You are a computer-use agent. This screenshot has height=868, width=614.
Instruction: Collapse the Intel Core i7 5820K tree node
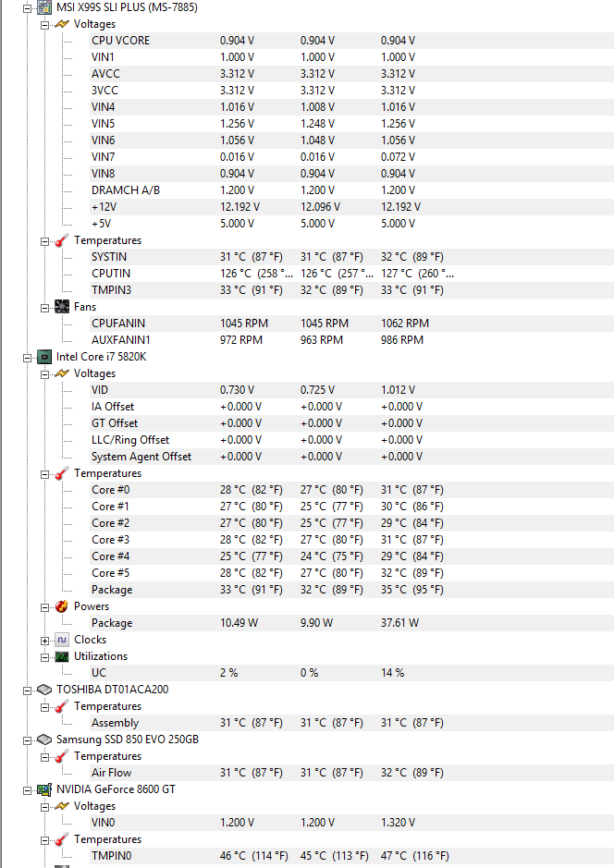click(27, 358)
